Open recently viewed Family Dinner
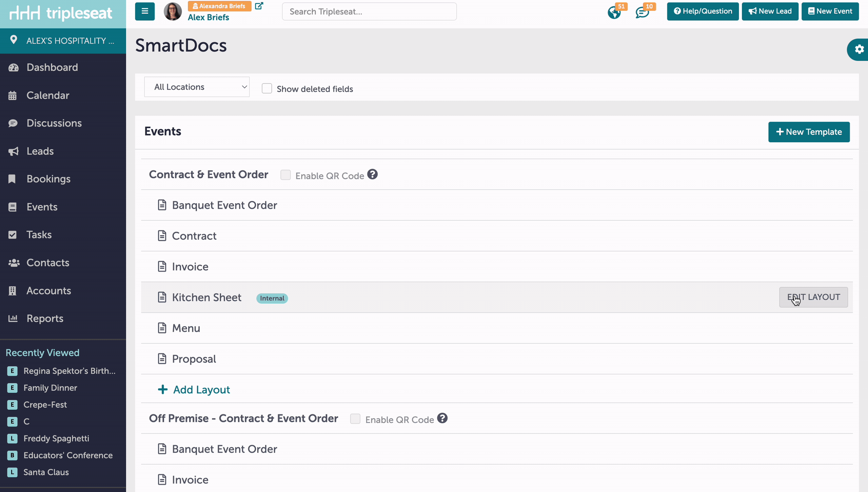The height and width of the screenshot is (492, 868). (x=50, y=388)
